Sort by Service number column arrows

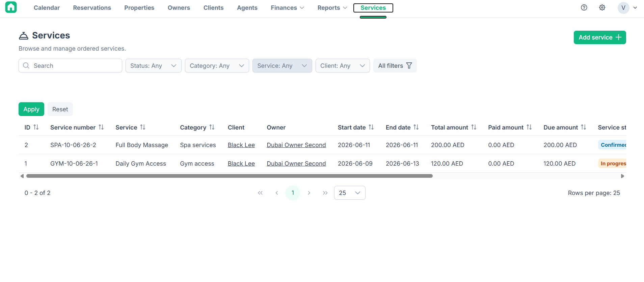[101, 127]
